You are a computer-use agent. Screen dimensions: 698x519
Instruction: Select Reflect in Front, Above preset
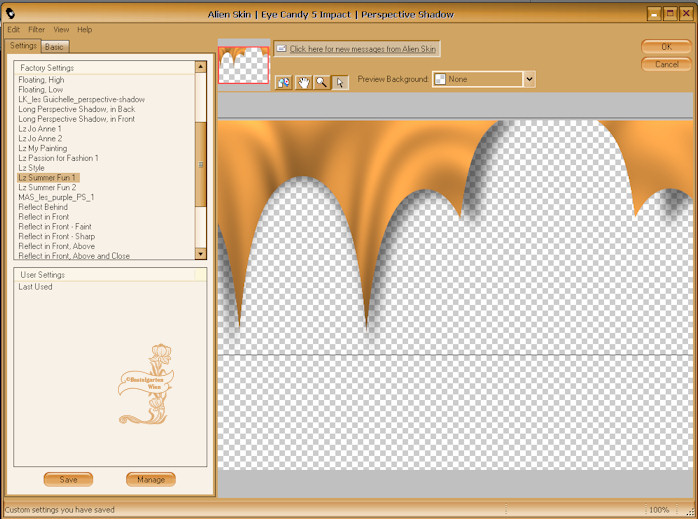coord(57,246)
